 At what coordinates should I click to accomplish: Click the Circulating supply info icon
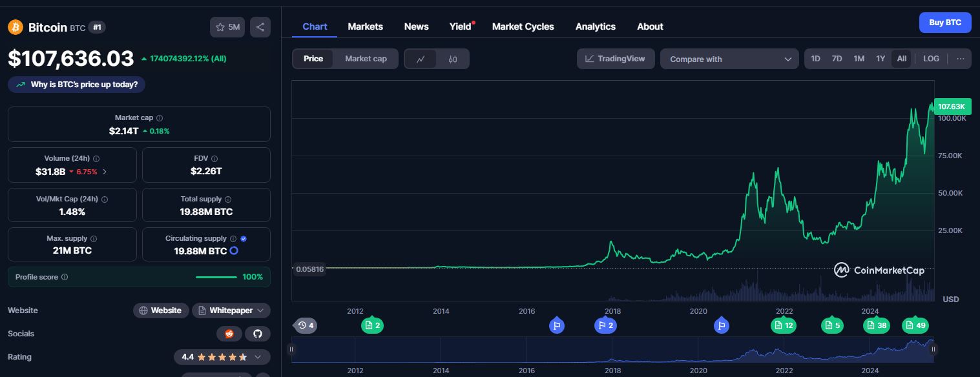pyautogui.click(x=233, y=239)
